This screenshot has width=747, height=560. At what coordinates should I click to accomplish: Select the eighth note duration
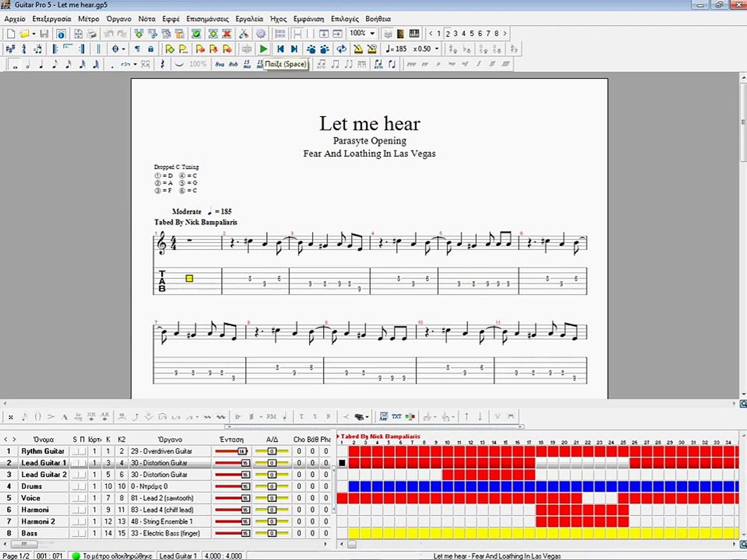[x=55, y=64]
